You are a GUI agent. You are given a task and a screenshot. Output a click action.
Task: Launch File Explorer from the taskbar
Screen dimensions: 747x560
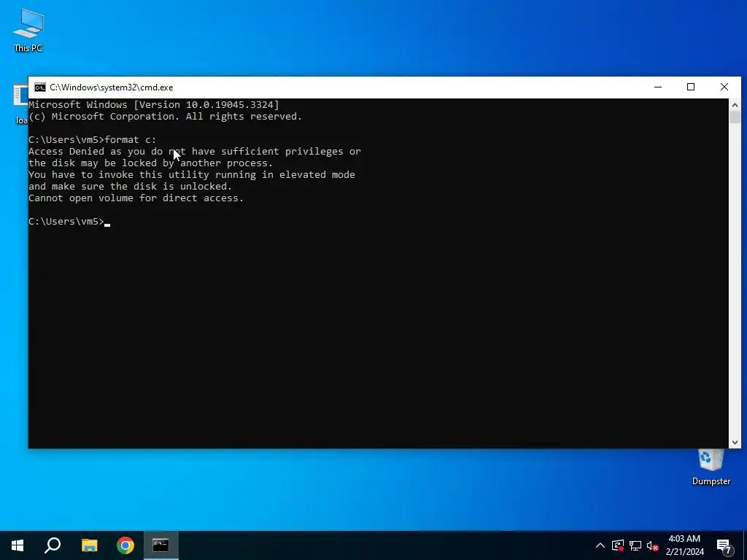[89, 545]
